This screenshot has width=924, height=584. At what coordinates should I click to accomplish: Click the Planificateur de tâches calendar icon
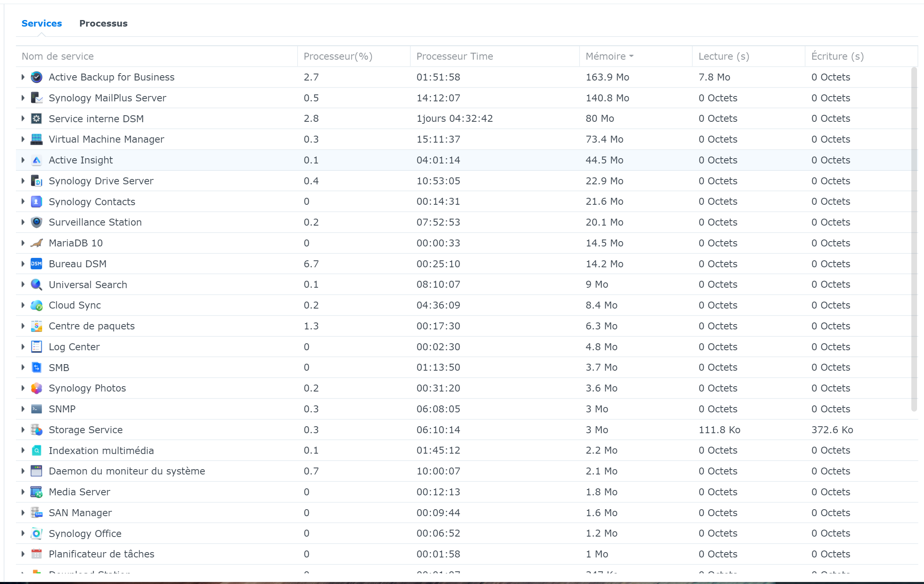coord(36,554)
